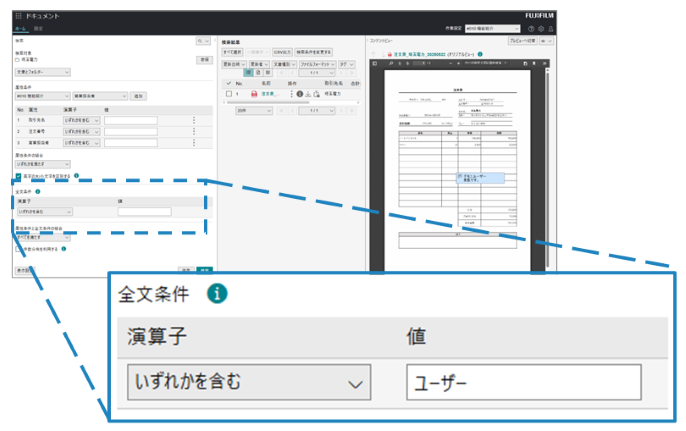
Task: Click the red PDF icon in result row
Action: (253, 93)
